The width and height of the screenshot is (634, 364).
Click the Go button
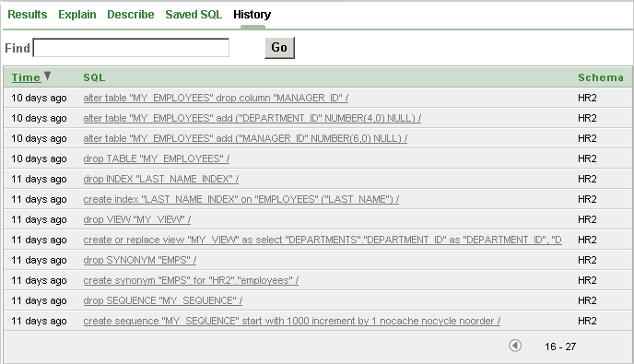pyautogui.click(x=279, y=48)
